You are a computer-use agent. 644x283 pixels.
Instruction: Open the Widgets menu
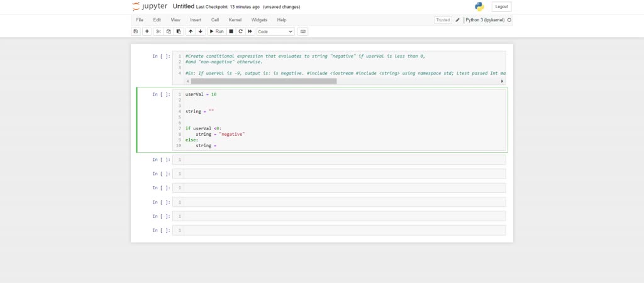[x=259, y=20]
